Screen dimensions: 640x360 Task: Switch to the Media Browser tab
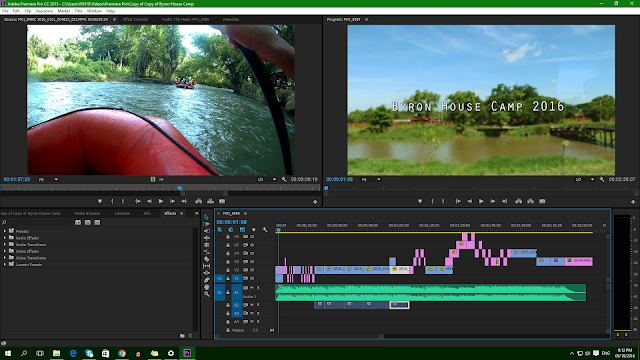87,213
